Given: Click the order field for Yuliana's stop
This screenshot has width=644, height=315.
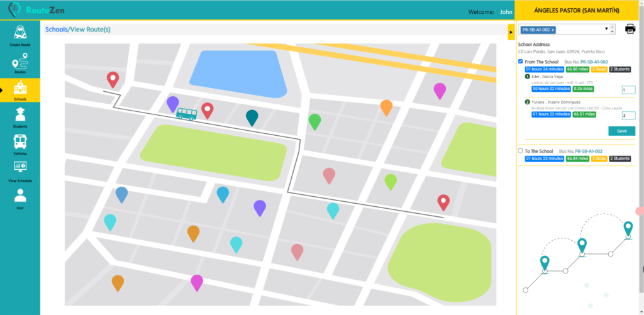Looking at the screenshot, I should click(x=628, y=116).
